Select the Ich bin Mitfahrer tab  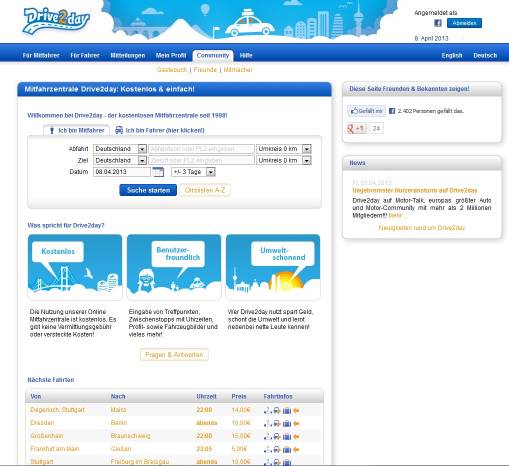[76, 130]
